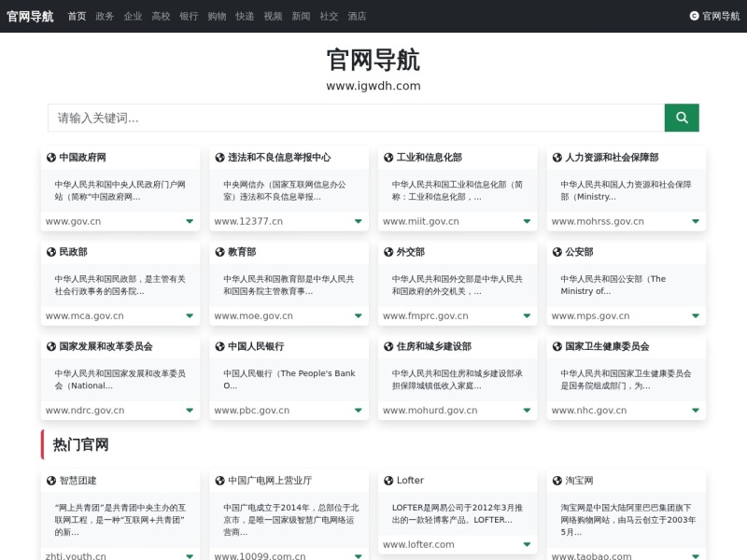
Task: Open the www.lofter.com link
Action: click(418, 544)
